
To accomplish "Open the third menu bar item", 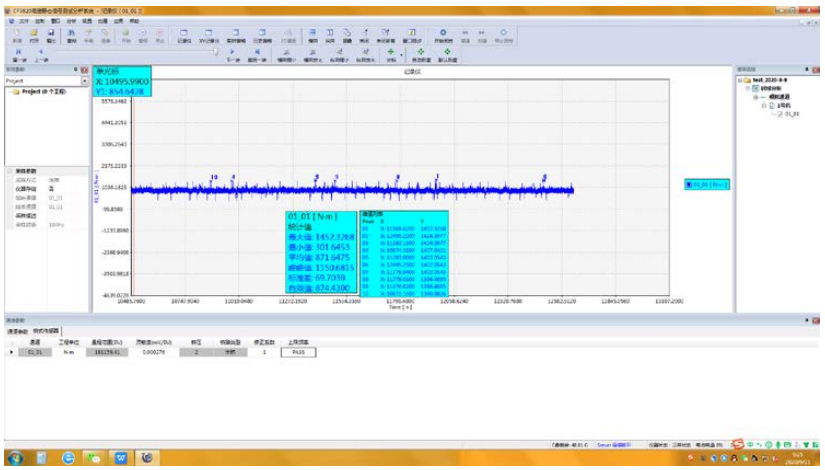I will click(55, 21).
